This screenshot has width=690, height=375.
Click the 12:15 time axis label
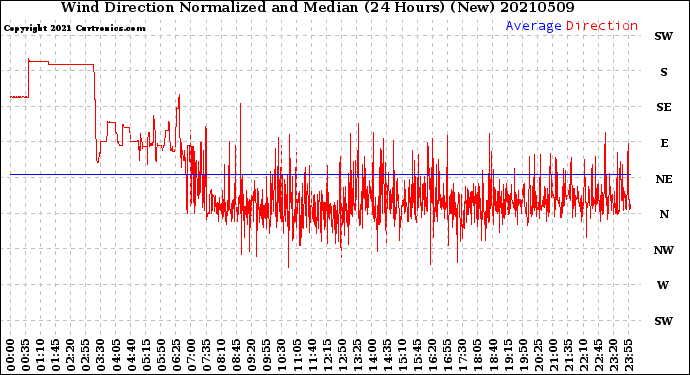pos(327,355)
